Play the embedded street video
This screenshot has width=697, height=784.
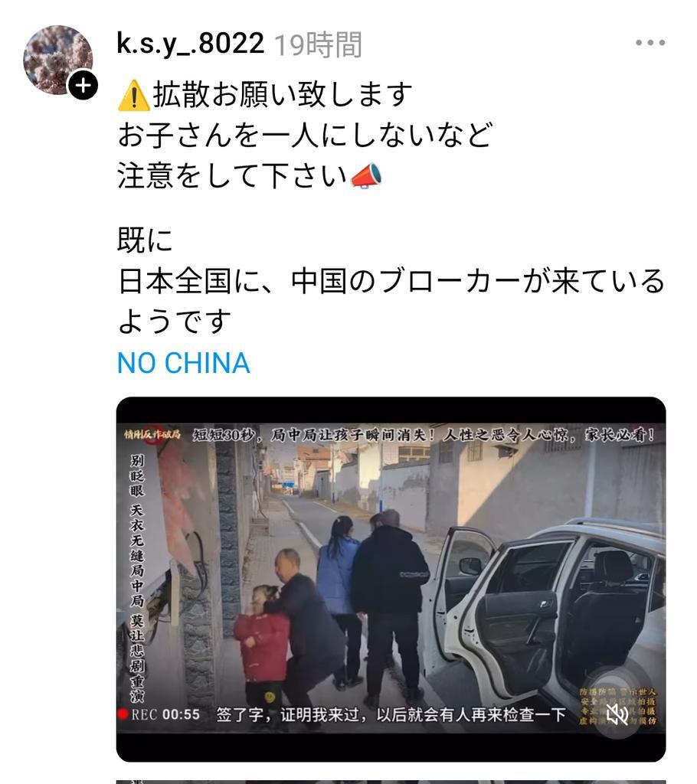coord(391,579)
